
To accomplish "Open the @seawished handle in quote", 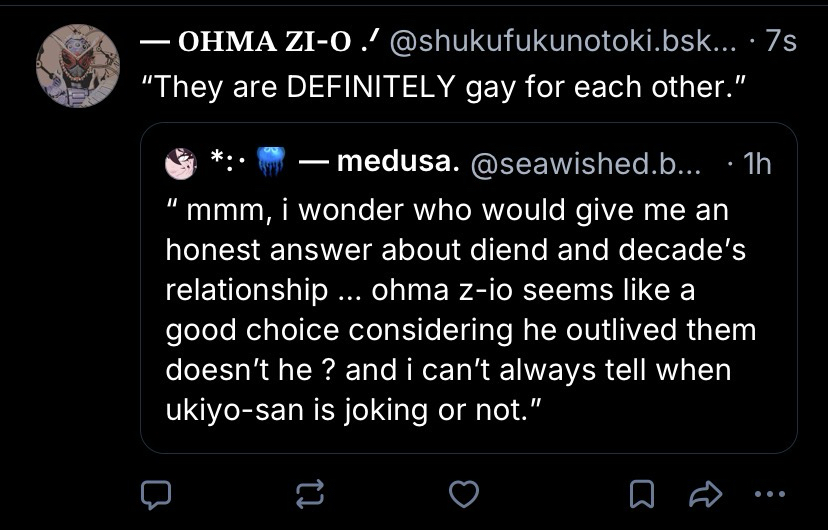I will tap(581, 163).
